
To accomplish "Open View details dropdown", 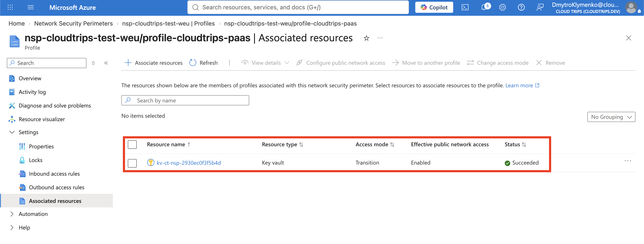I will point(266,63).
